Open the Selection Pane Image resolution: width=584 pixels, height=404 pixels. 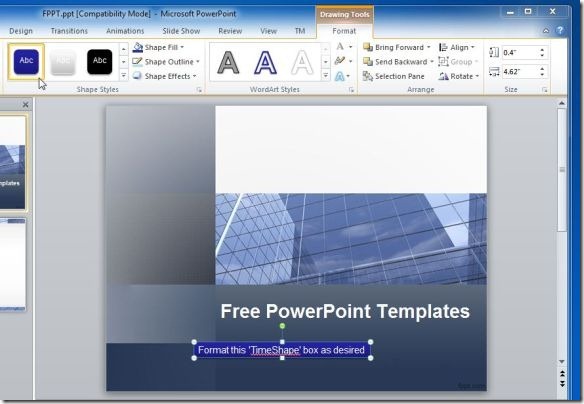tap(394, 76)
